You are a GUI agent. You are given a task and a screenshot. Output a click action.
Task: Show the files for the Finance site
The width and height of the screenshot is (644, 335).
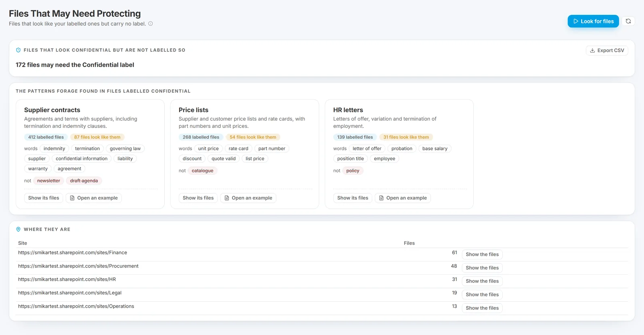(482, 255)
